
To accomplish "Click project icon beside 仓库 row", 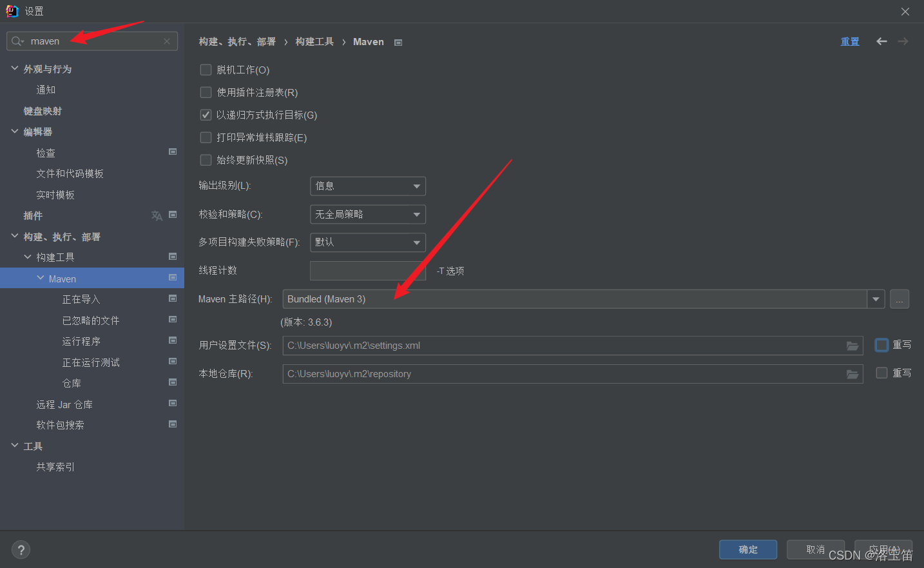I will pos(173,382).
